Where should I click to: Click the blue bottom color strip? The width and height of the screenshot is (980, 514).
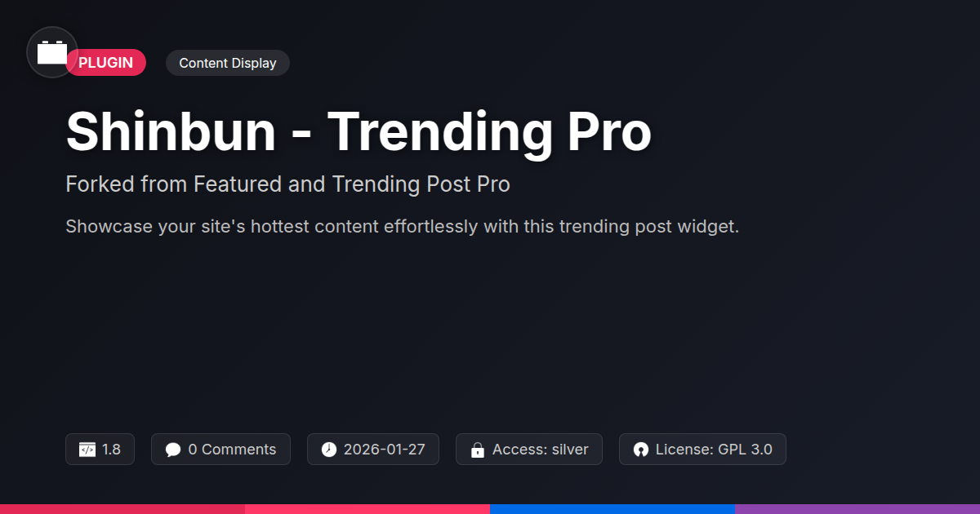(612, 508)
